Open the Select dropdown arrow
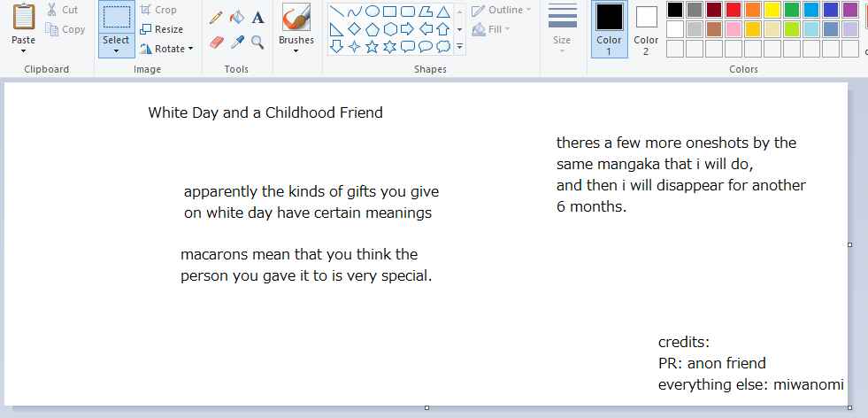 pyautogui.click(x=116, y=51)
